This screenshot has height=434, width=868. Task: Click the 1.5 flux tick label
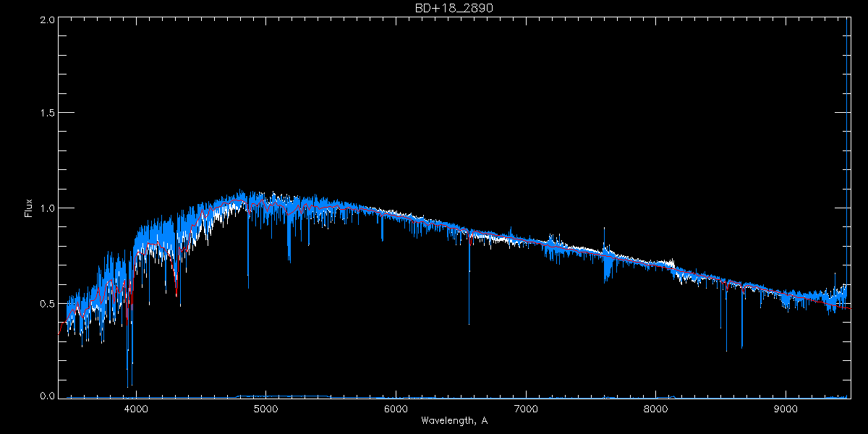click(47, 114)
